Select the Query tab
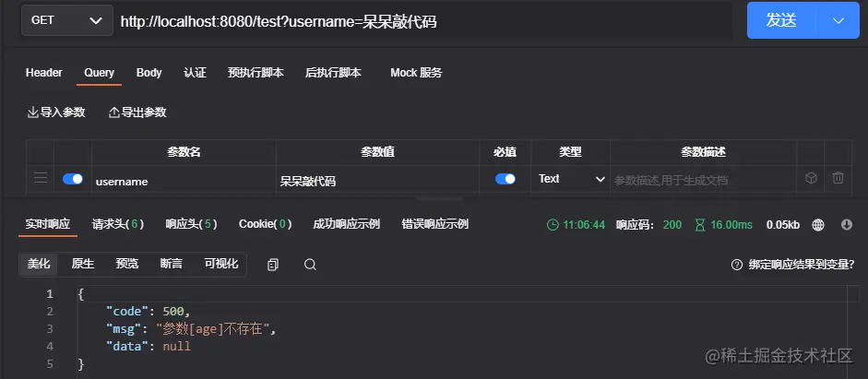This screenshot has width=868, height=379. [x=99, y=73]
